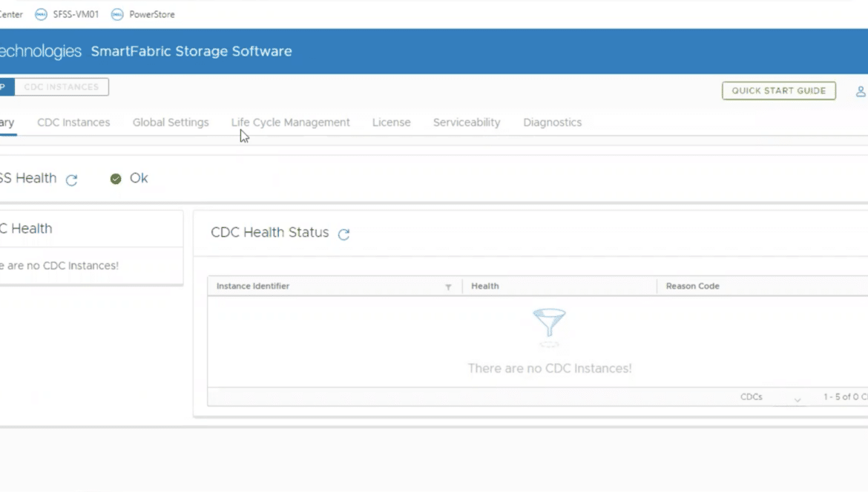
Task: Sort by Instance Identifier column header
Action: tap(253, 286)
